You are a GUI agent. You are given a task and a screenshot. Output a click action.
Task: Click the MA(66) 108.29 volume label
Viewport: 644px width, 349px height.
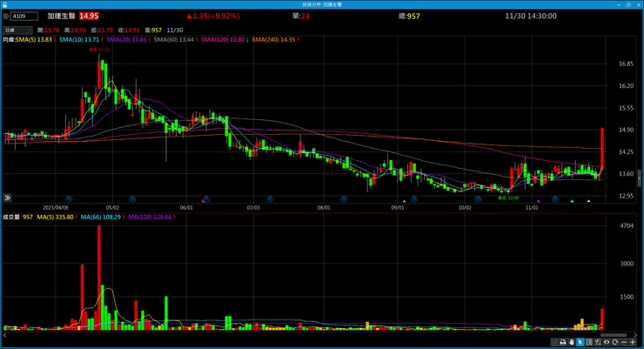101,217
